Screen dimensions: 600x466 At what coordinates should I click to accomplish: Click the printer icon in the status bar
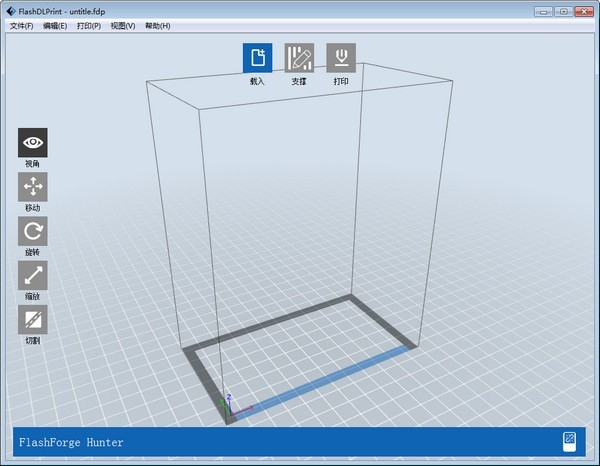tap(569, 442)
